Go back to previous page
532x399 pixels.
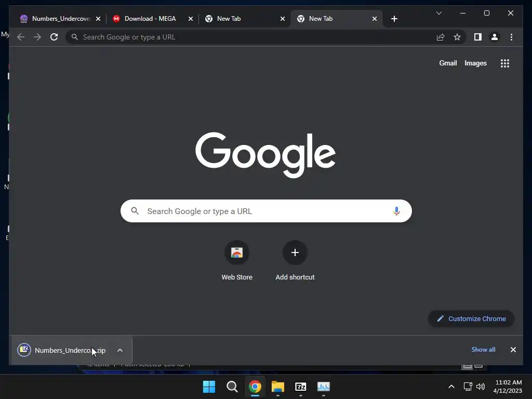point(21,37)
